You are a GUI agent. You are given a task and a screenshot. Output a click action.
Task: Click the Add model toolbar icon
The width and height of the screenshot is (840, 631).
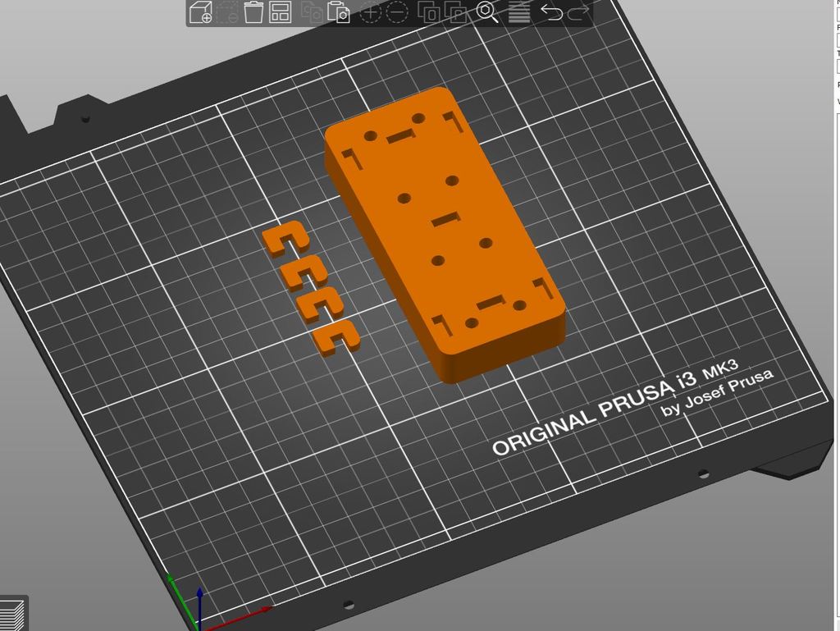(x=201, y=12)
